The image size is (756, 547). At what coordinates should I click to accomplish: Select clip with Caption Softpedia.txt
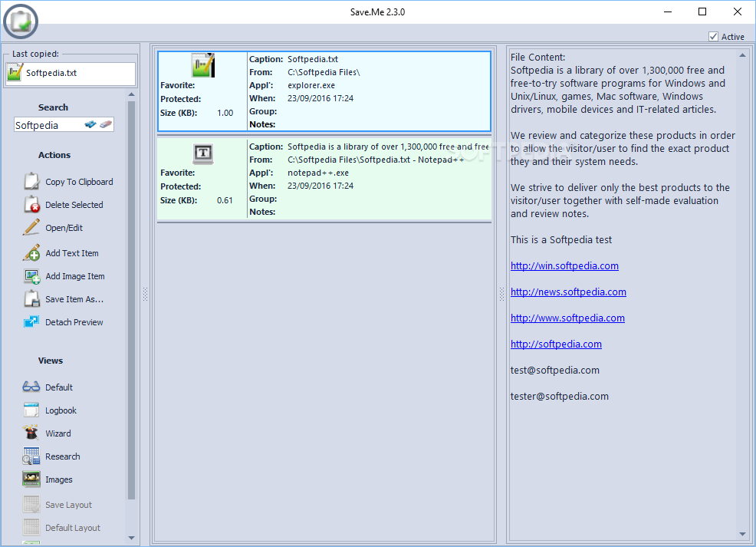(x=324, y=91)
